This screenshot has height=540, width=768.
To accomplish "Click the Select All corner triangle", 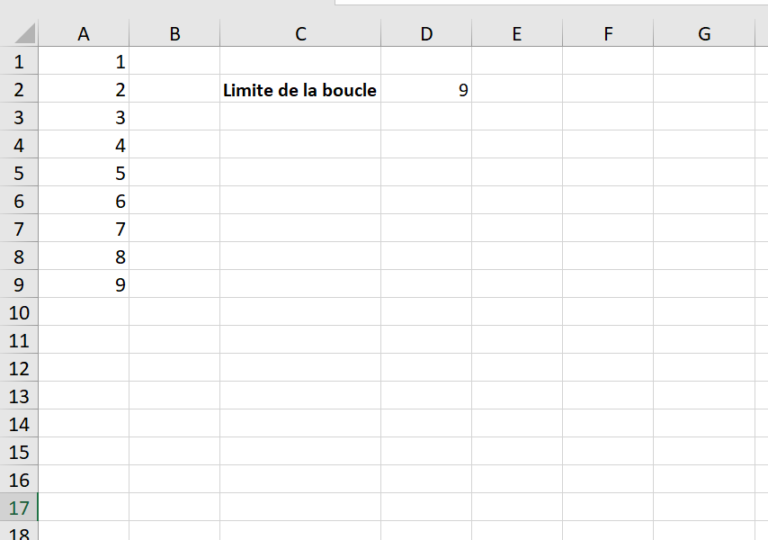I will (x=22, y=34).
